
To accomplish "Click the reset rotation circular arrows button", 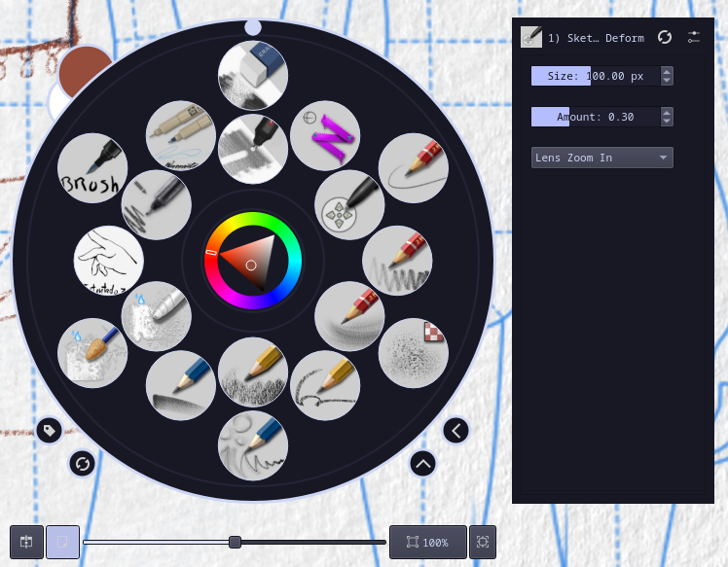I will [x=83, y=464].
